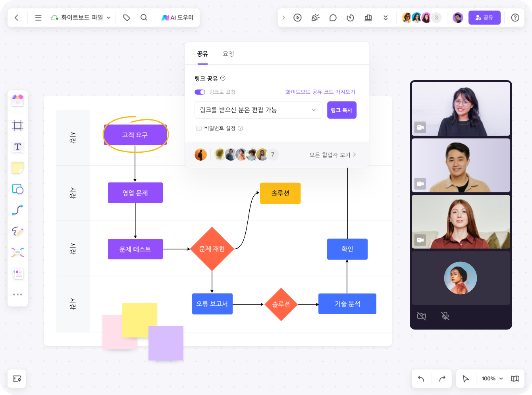Image resolution: width=532 pixels, height=395 pixels.
Task: Go back using the left arrow
Action: 17,17
